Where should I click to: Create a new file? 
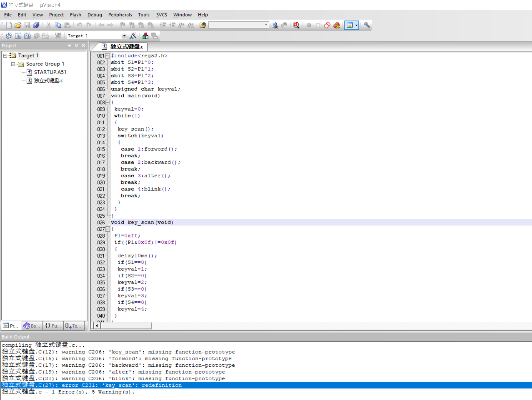[x=9, y=25]
